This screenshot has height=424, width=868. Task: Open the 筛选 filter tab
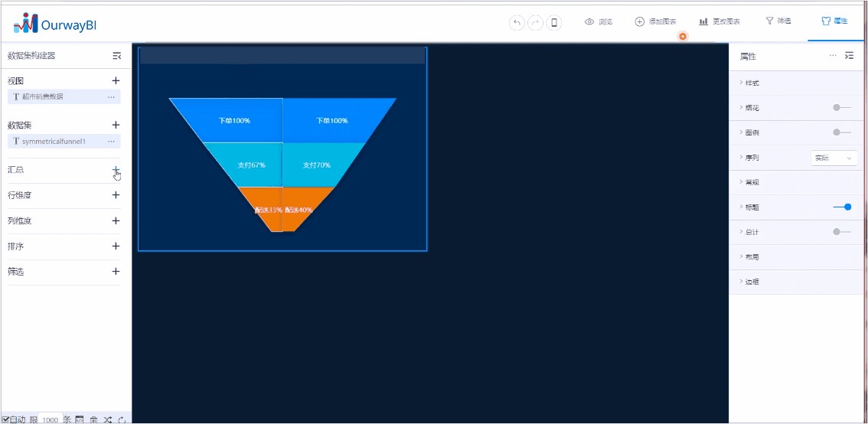tap(778, 21)
